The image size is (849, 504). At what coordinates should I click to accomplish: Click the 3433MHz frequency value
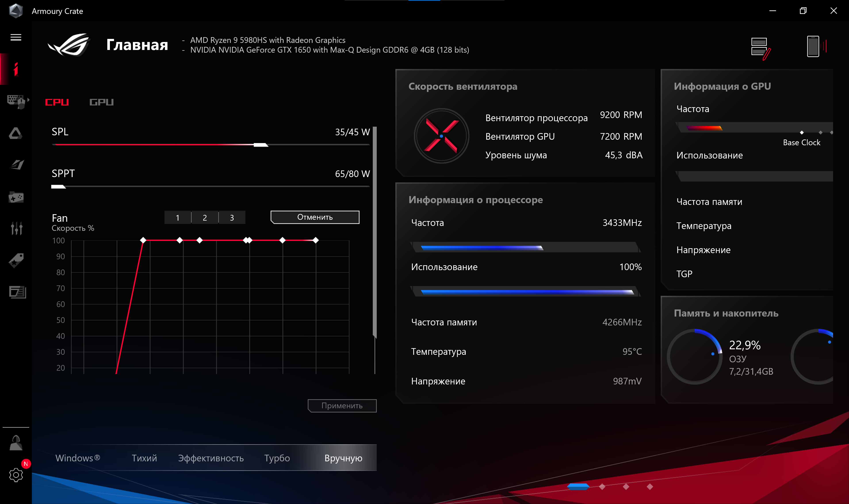[622, 223]
